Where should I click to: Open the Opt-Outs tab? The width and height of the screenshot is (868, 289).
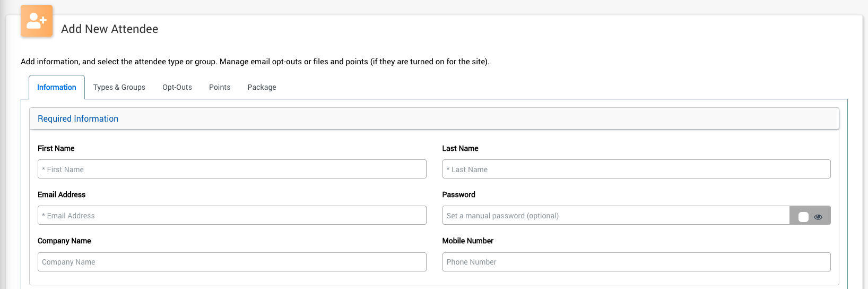click(177, 88)
